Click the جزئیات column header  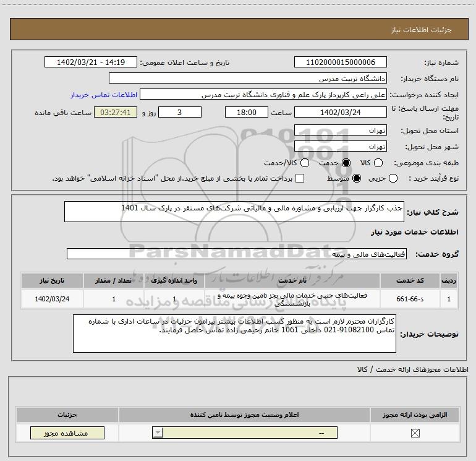(67, 415)
